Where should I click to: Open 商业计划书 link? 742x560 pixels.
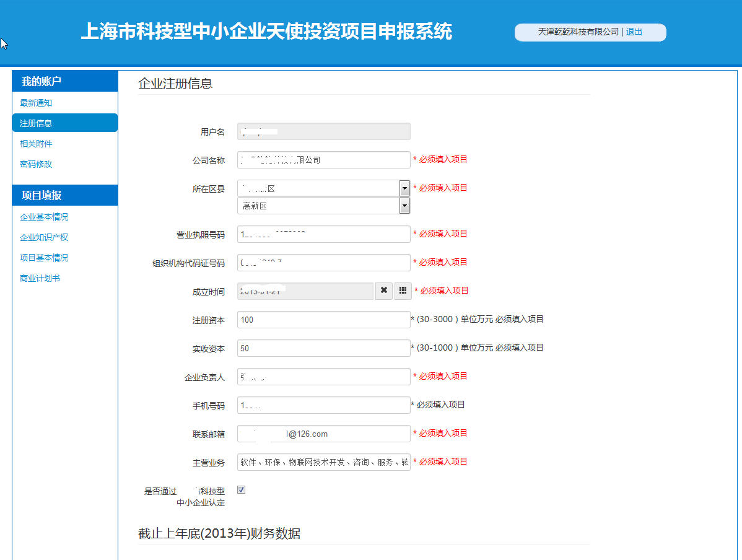[40, 278]
